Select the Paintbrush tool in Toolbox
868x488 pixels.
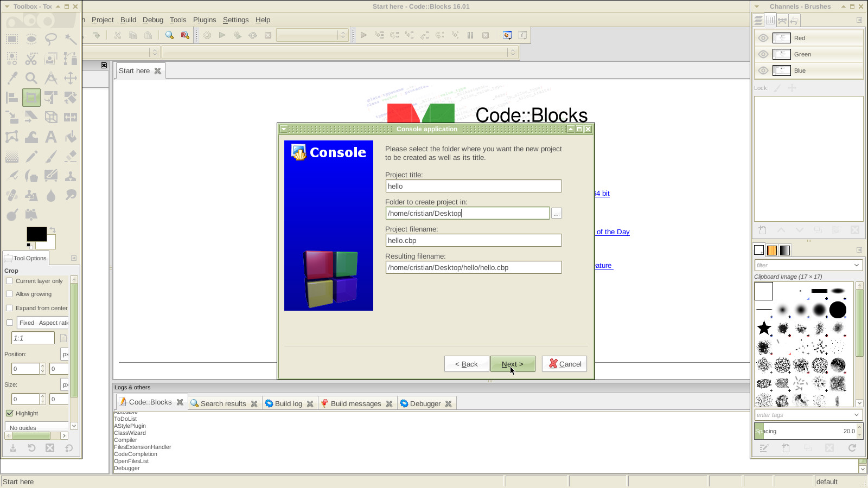[x=51, y=156]
